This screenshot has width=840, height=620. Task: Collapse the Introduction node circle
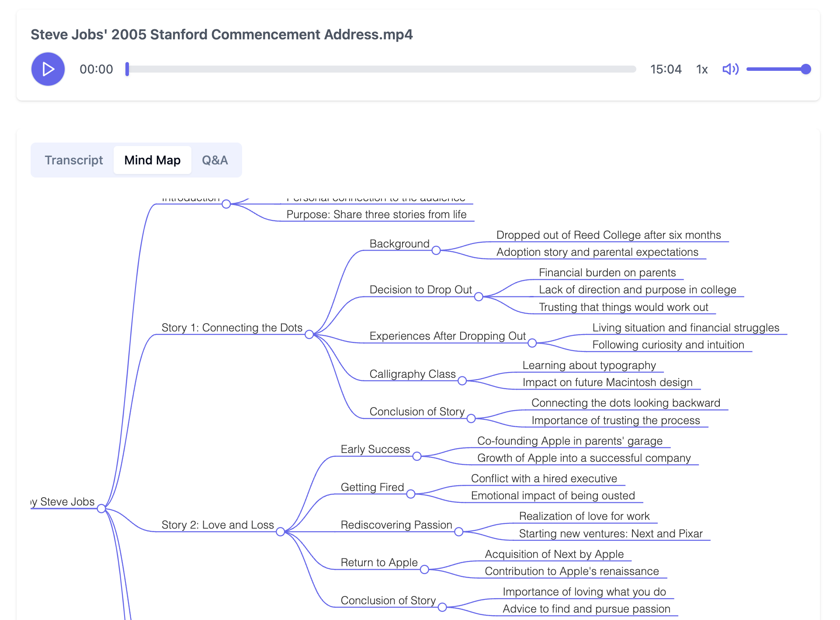click(x=226, y=204)
